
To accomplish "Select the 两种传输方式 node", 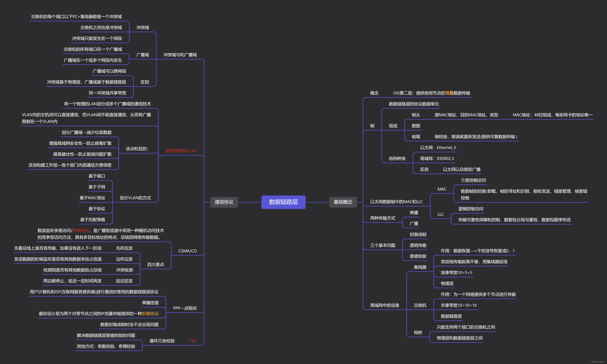I will (x=383, y=218).
